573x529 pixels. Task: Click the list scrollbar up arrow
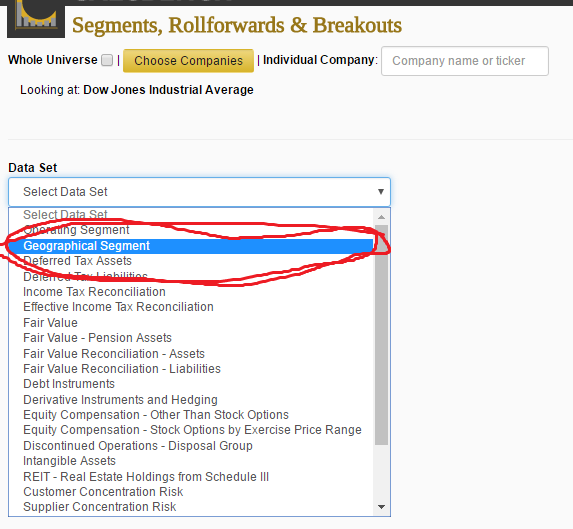(x=382, y=217)
